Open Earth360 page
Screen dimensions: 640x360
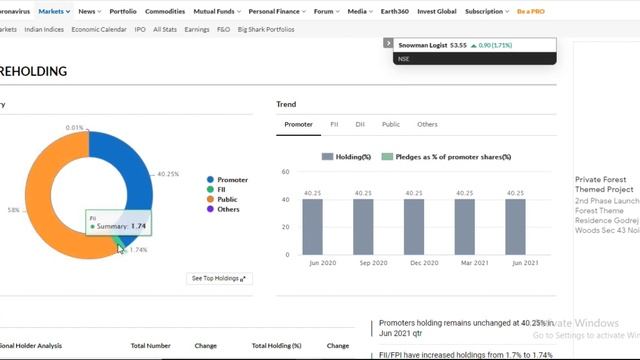(x=395, y=11)
